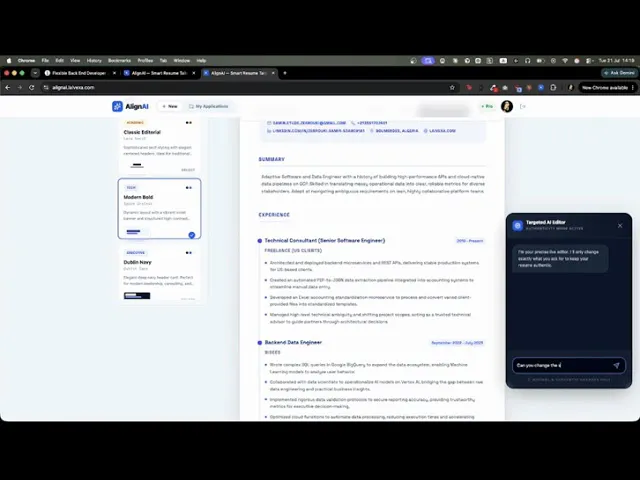
Task: Click the EXPERIENCE section heading
Action: (274, 215)
